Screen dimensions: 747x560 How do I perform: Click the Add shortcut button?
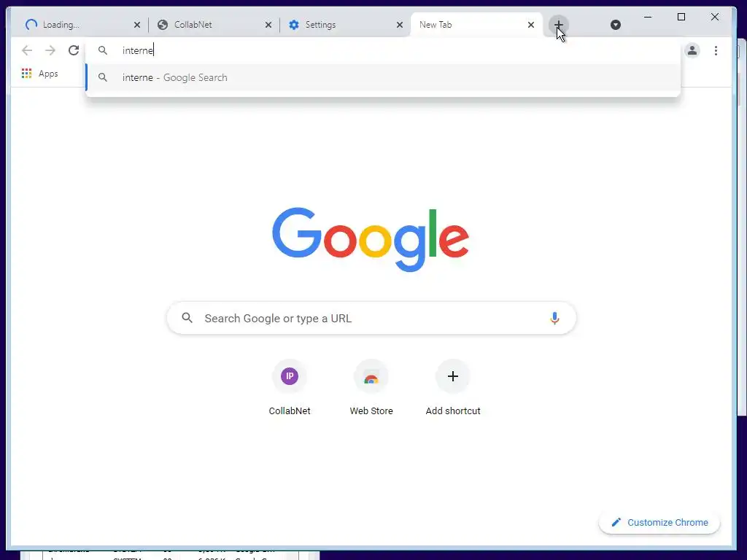452,388
